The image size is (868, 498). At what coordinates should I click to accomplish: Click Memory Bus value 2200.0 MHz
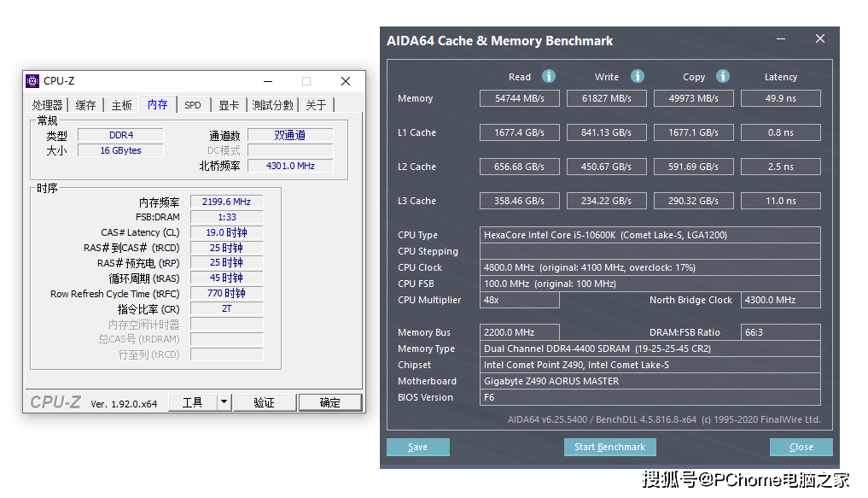519,332
